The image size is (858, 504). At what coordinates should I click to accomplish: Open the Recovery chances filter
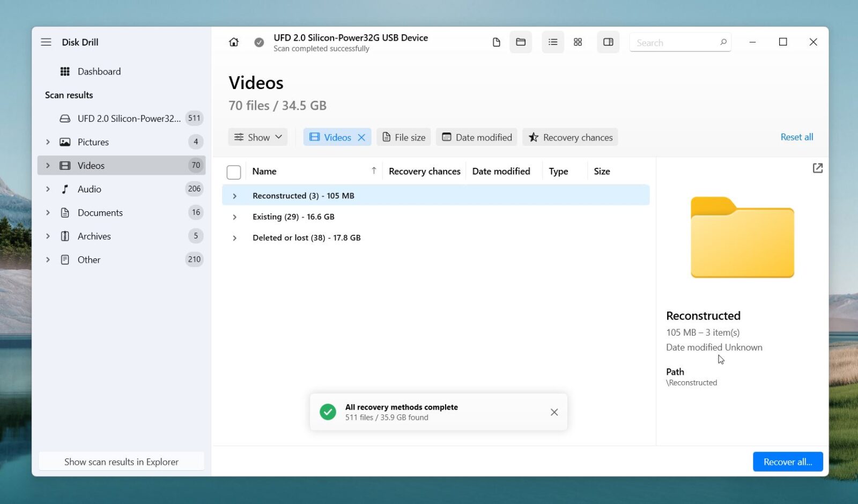(569, 137)
